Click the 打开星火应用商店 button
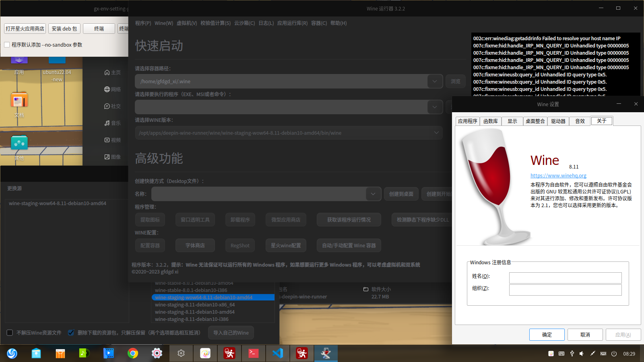The height and width of the screenshot is (362, 644). point(25,29)
